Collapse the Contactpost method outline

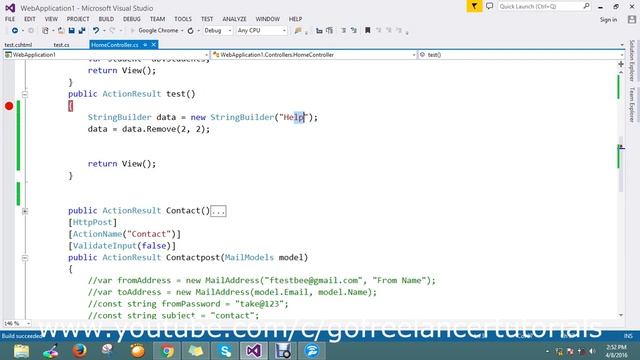coord(25,258)
